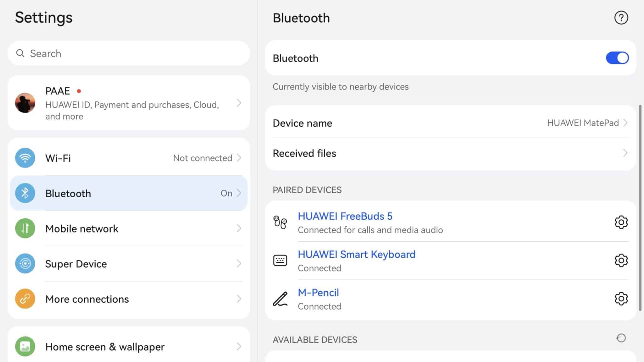Image resolution: width=644 pixels, height=362 pixels.
Task: Turn off the Bluetooth toggle switch
Action: click(617, 58)
